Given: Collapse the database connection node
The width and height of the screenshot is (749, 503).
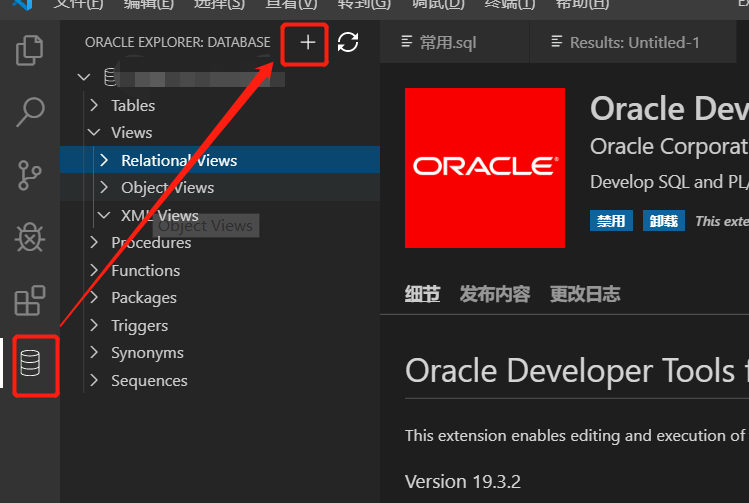Looking at the screenshot, I should click(x=84, y=77).
